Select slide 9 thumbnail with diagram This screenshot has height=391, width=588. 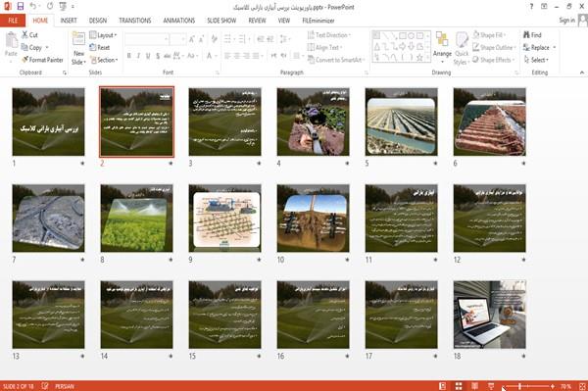pos(225,219)
